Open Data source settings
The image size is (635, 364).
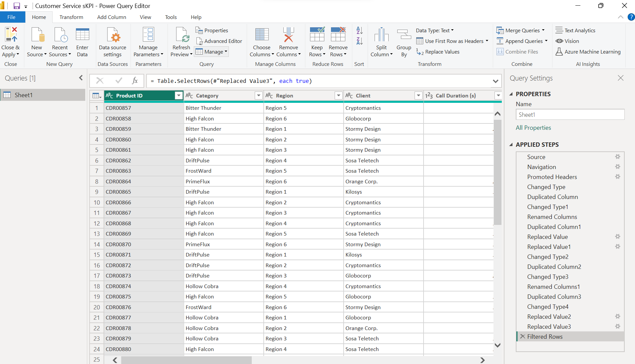pyautogui.click(x=113, y=42)
